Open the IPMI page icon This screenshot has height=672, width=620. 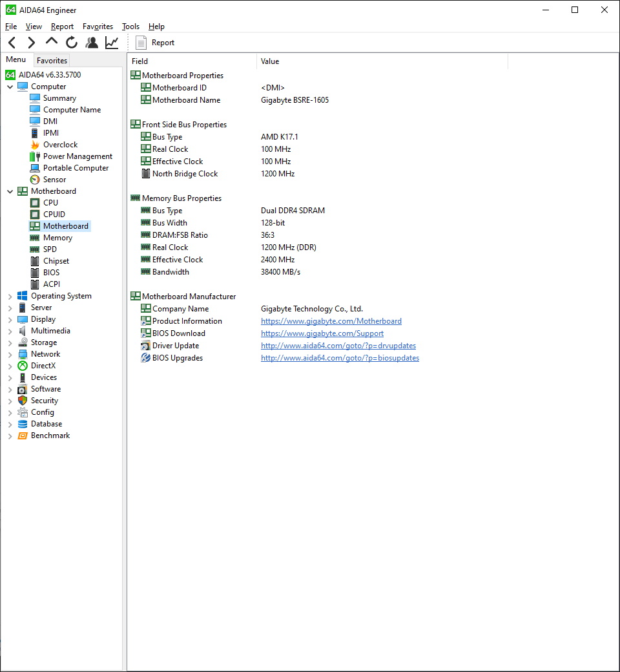[35, 133]
